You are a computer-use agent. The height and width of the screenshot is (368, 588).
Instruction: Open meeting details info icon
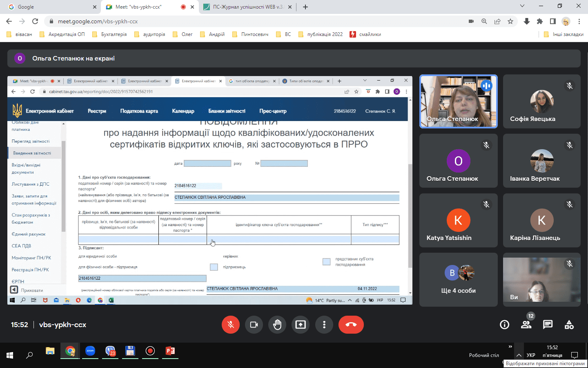tap(505, 325)
